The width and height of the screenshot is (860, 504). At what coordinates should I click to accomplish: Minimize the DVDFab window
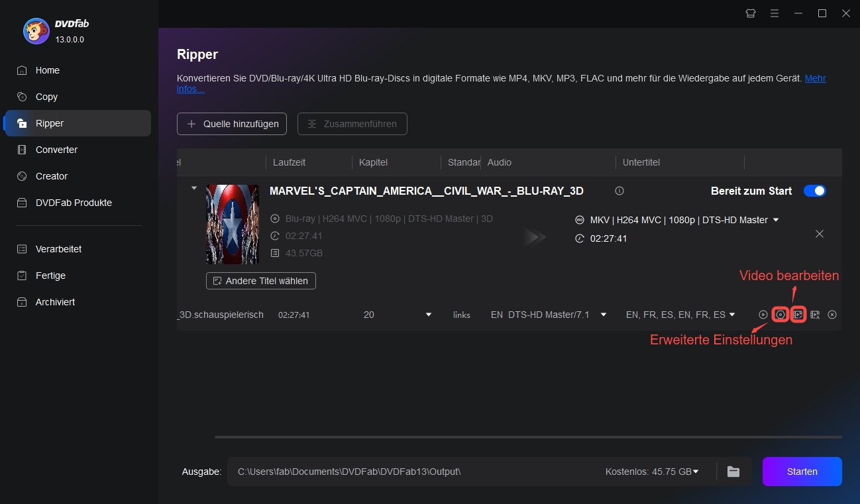(798, 13)
